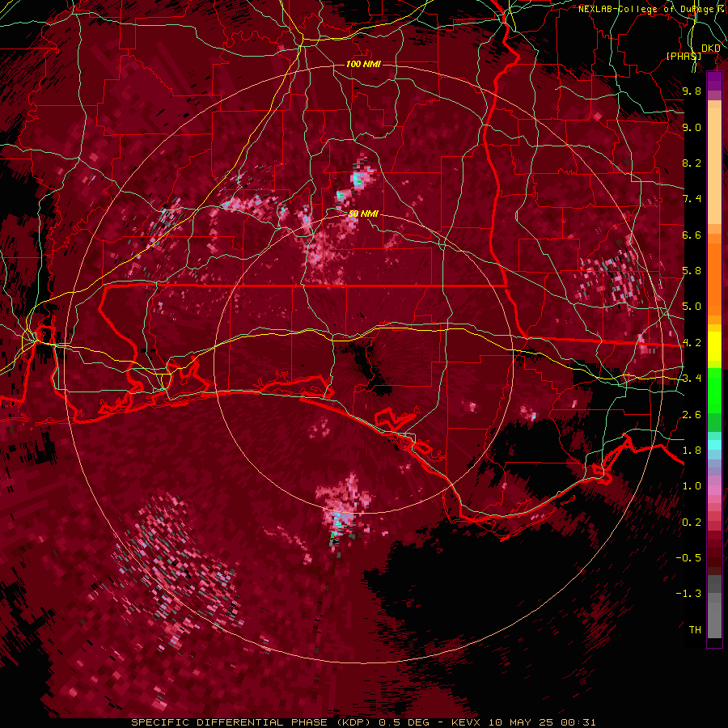Click the 5.8 scale value
This screenshot has width=728, height=728.
pos(692,271)
